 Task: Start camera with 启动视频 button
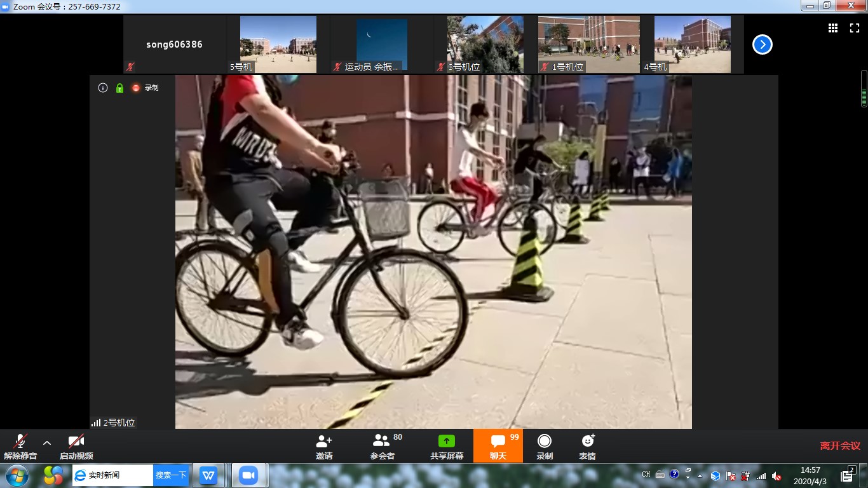(x=76, y=446)
